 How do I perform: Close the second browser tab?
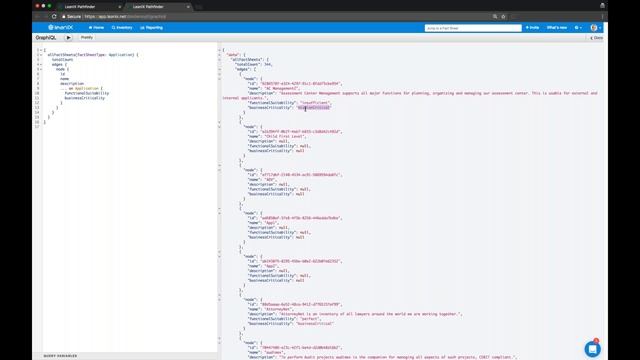pyautogui.click(x=188, y=7)
